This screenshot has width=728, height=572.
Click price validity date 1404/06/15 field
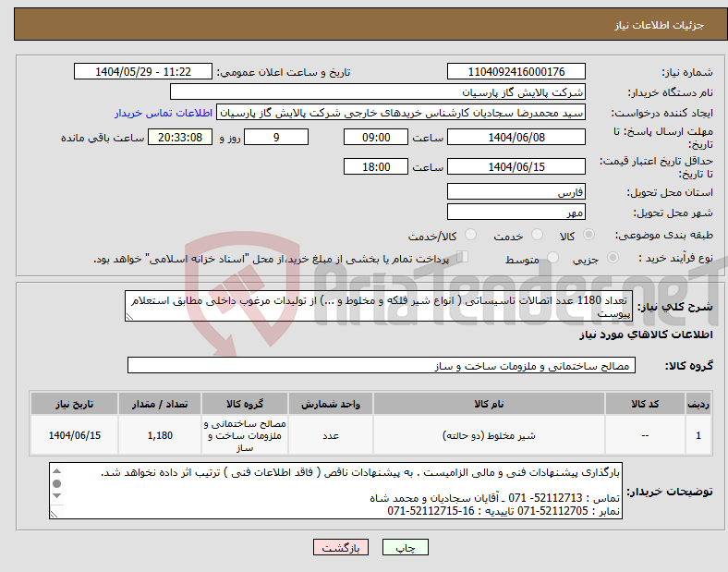(x=516, y=166)
